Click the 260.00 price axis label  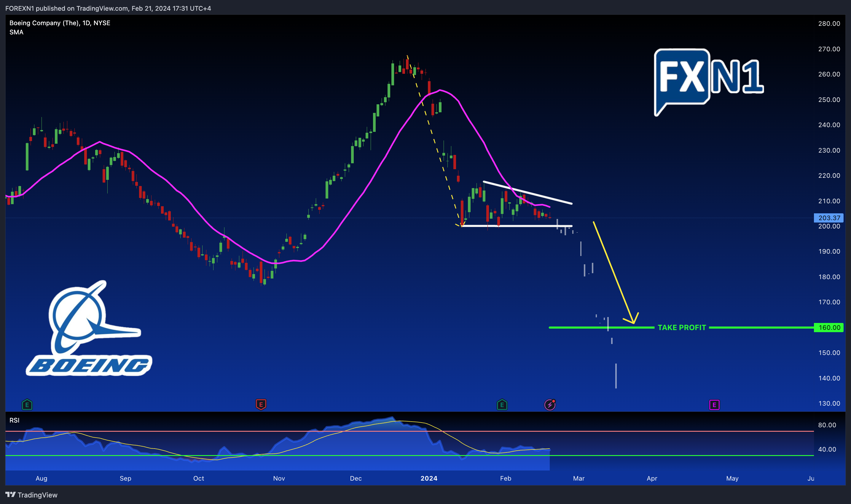point(829,74)
